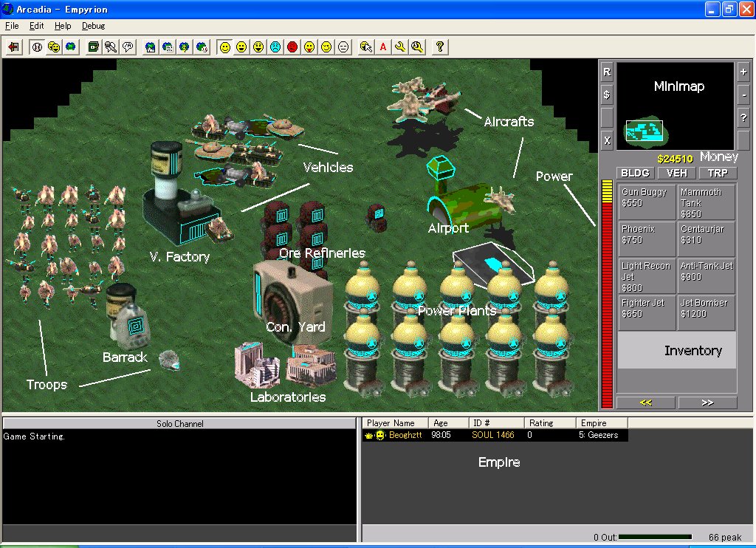Build a Mammoth Tank for $850

pyautogui.click(x=707, y=202)
